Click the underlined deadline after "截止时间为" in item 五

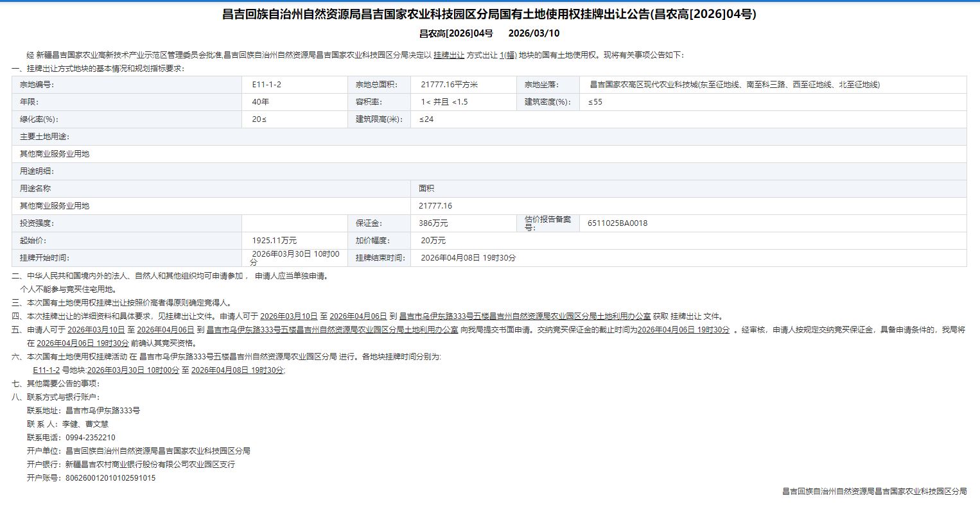click(x=683, y=330)
